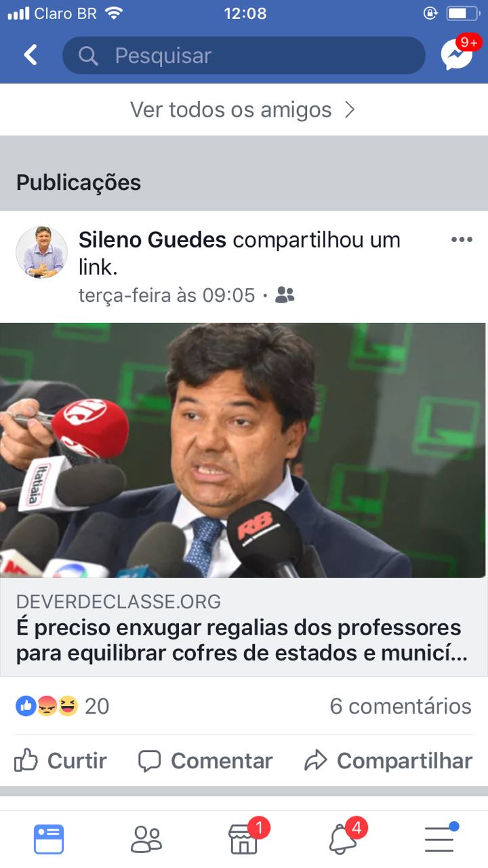The width and height of the screenshot is (488, 868).
Task: Like the post with Curtir
Action: click(x=60, y=761)
